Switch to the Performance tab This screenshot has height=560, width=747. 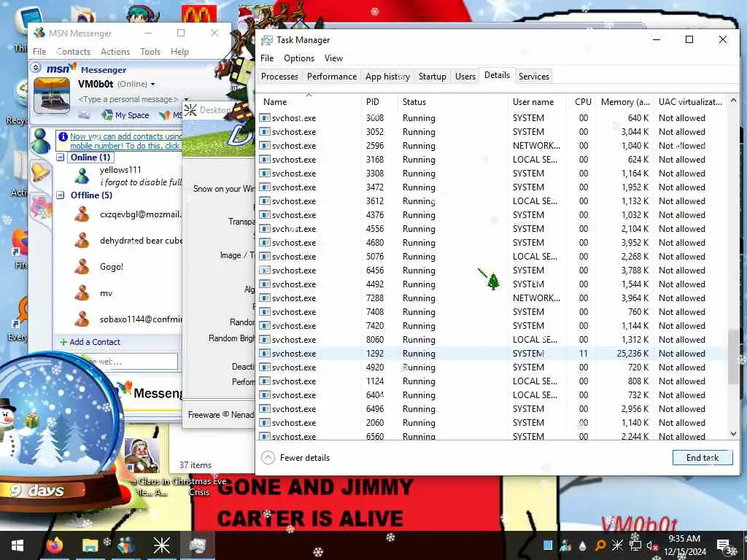click(x=332, y=76)
